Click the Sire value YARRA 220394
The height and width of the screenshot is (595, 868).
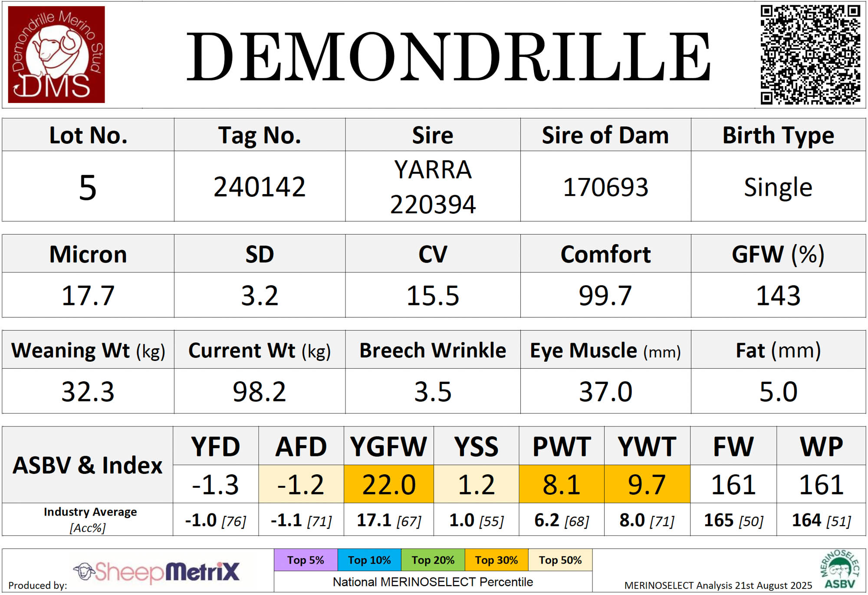point(433,187)
